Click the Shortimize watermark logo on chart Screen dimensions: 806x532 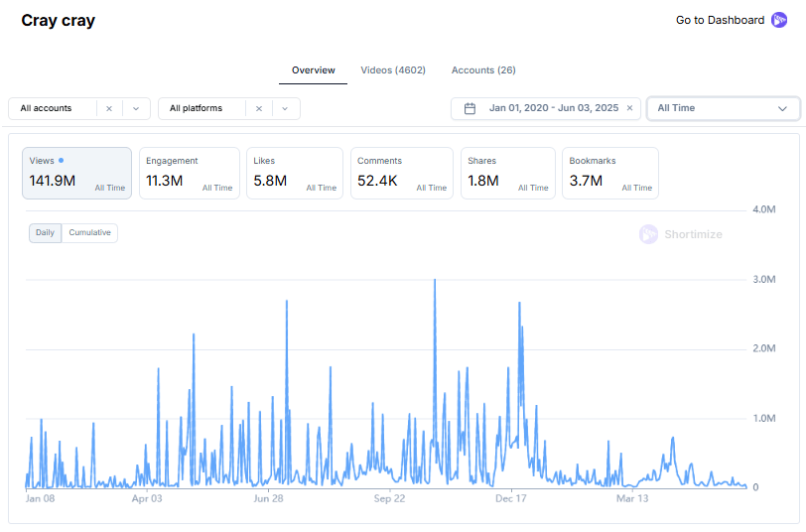pos(648,234)
